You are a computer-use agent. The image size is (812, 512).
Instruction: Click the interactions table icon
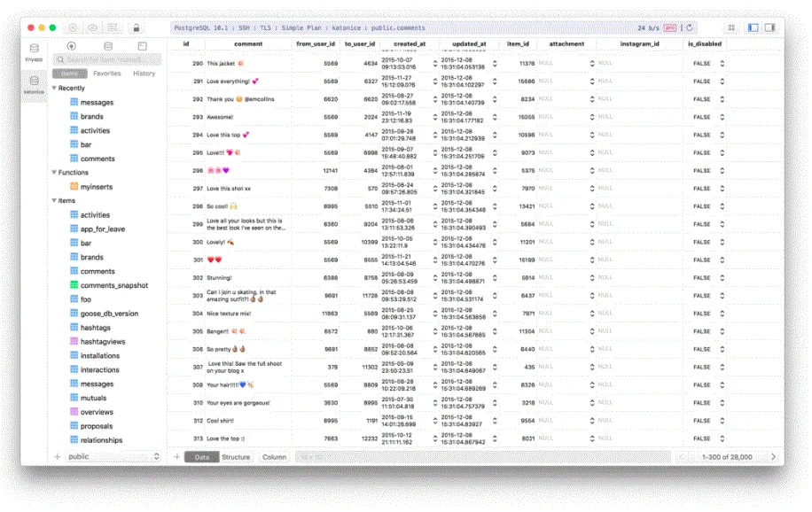[74, 369]
